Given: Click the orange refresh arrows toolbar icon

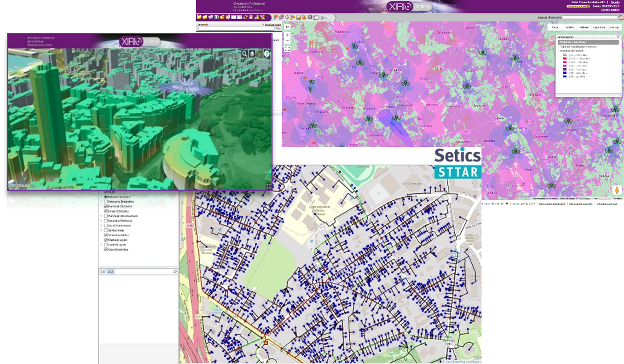Looking at the screenshot, I should pos(246,17).
